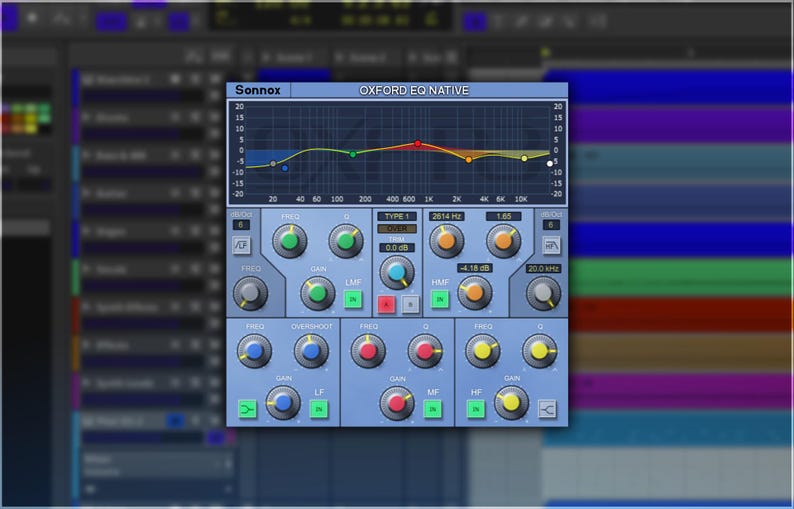Viewport: 794px width, 509px height.
Task: Click the green LMF GAIN knob
Action: [317, 293]
